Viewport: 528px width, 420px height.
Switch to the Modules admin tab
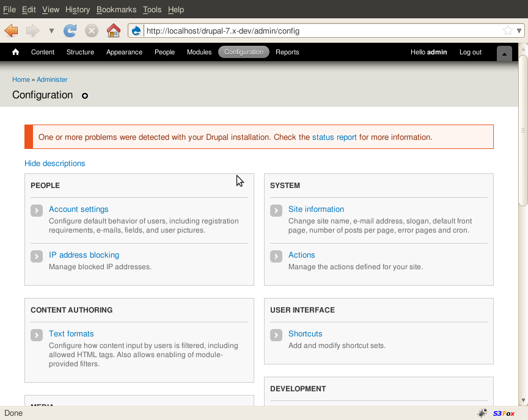tap(199, 52)
